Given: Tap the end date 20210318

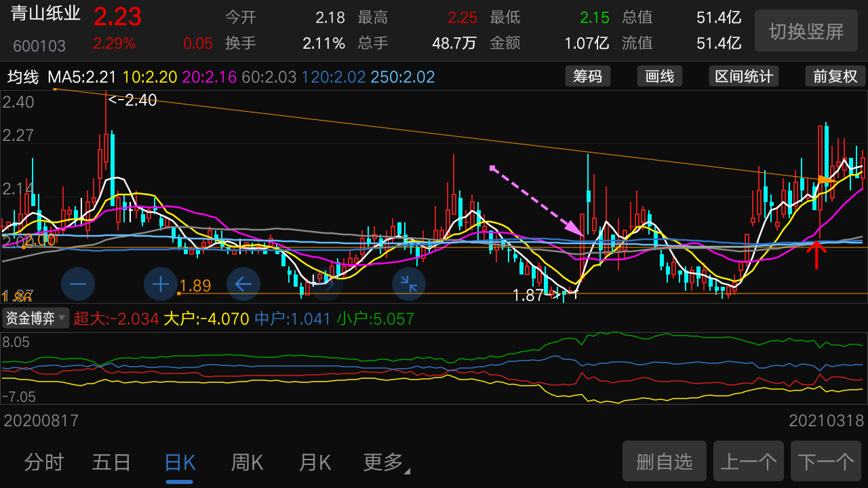Looking at the screenshot, I should click(827, 421).
